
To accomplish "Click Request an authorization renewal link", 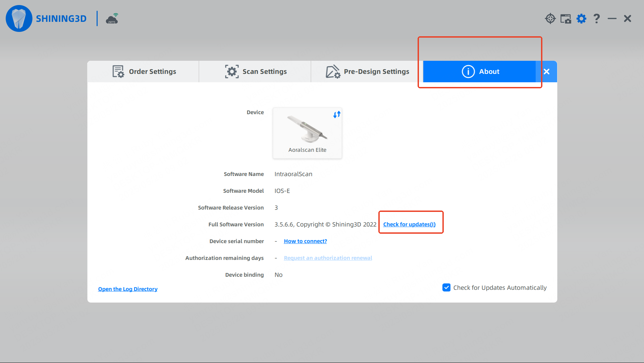I will [328, 258].
